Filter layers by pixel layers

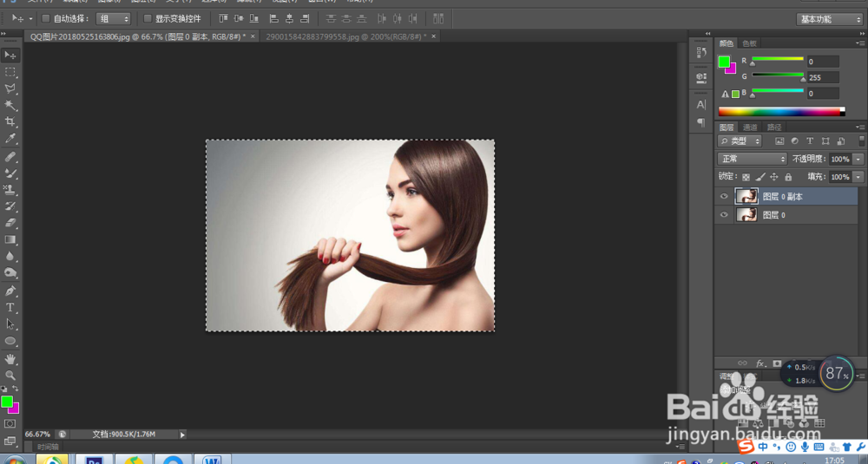pos(779,141)
